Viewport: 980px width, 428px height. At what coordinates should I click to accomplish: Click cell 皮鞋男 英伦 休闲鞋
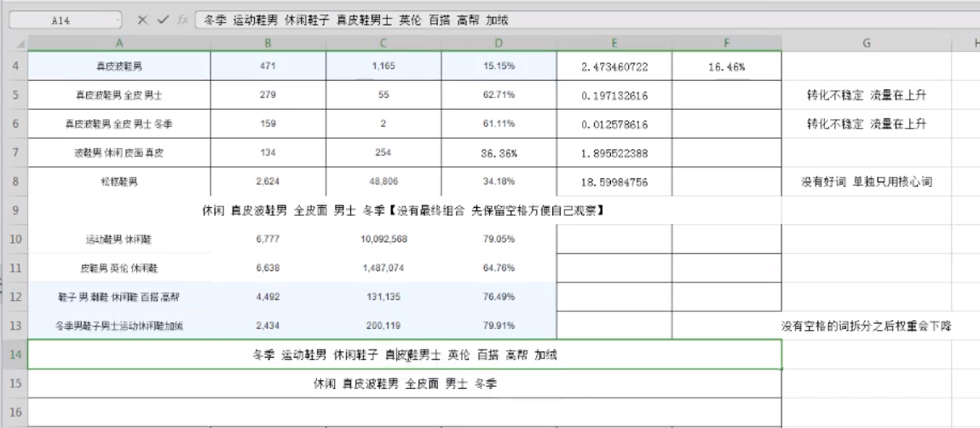(x=118, y=268)
